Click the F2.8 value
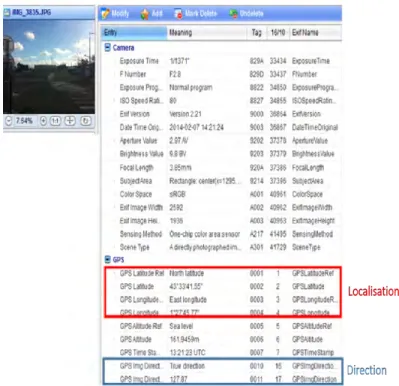Viewport: 399px width, 386px height. coord(175,74)
